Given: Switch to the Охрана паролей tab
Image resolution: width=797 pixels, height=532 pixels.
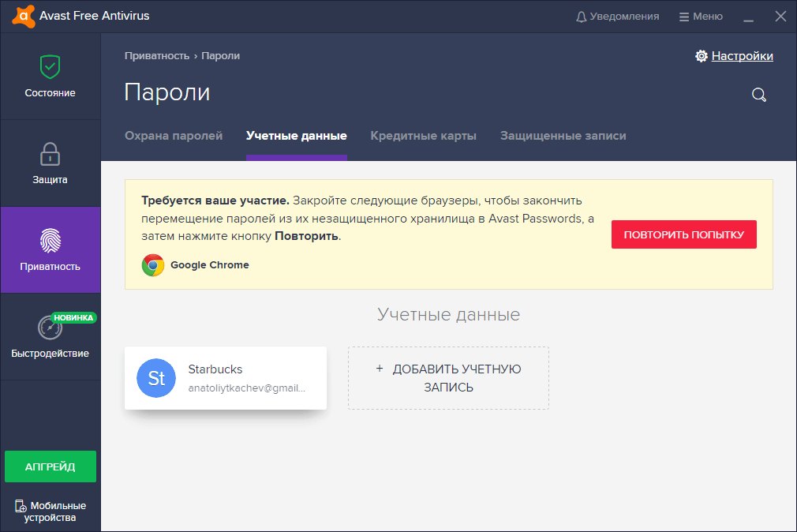Looking at the screenshot, I should 174,136.
